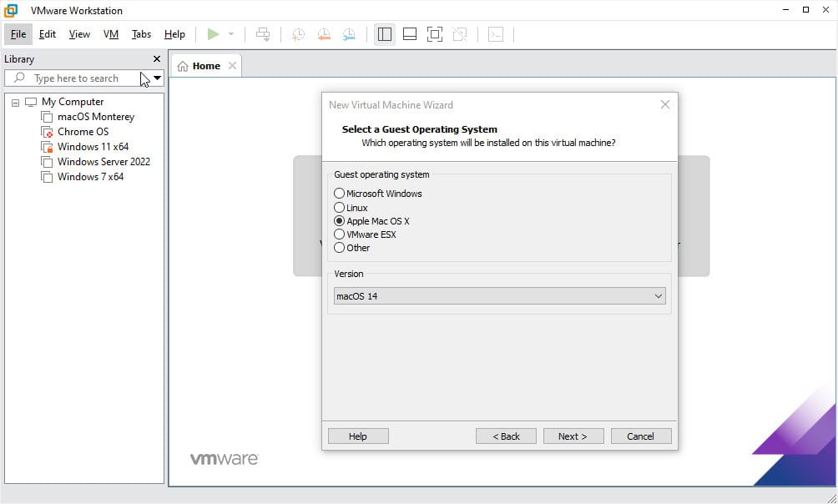The height and width of the screenshot is (504, 838).
Task: Click the Cancel button in the wizard
Action: [x=641, y=436]
